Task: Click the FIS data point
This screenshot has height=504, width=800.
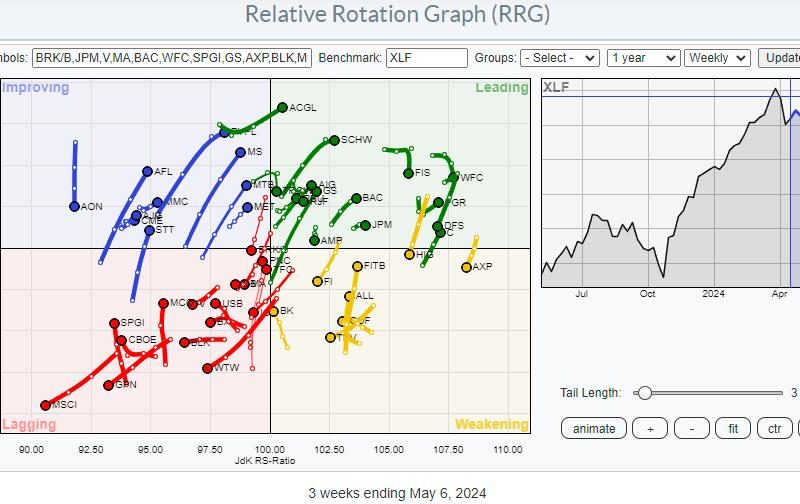Action: (408, 173)
